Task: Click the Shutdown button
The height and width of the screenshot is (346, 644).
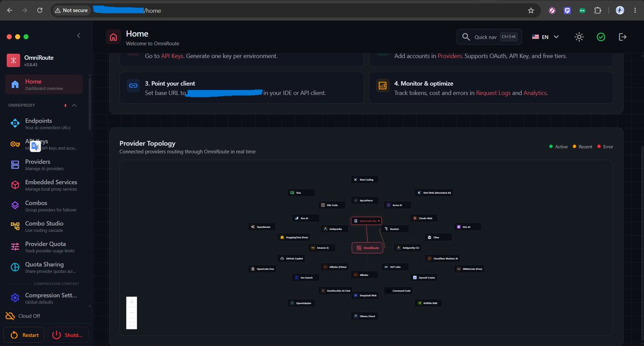Action: tap(68, 335)
